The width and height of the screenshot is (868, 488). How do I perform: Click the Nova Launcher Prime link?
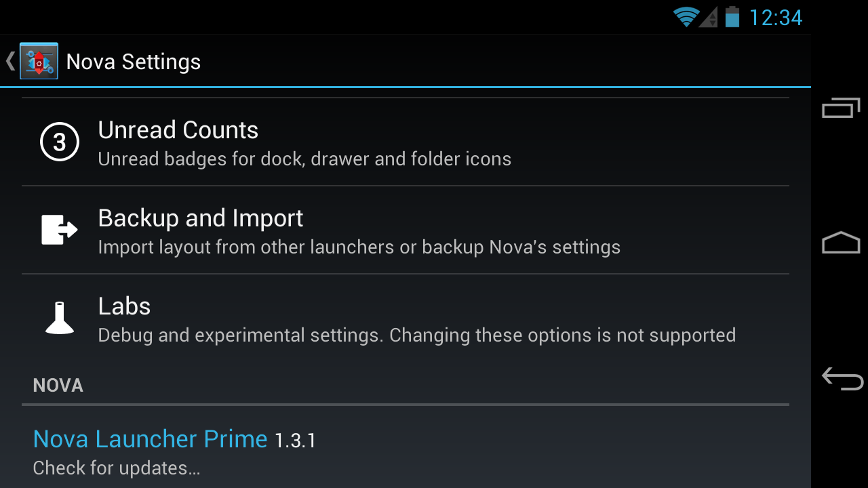tap(150, 439)
